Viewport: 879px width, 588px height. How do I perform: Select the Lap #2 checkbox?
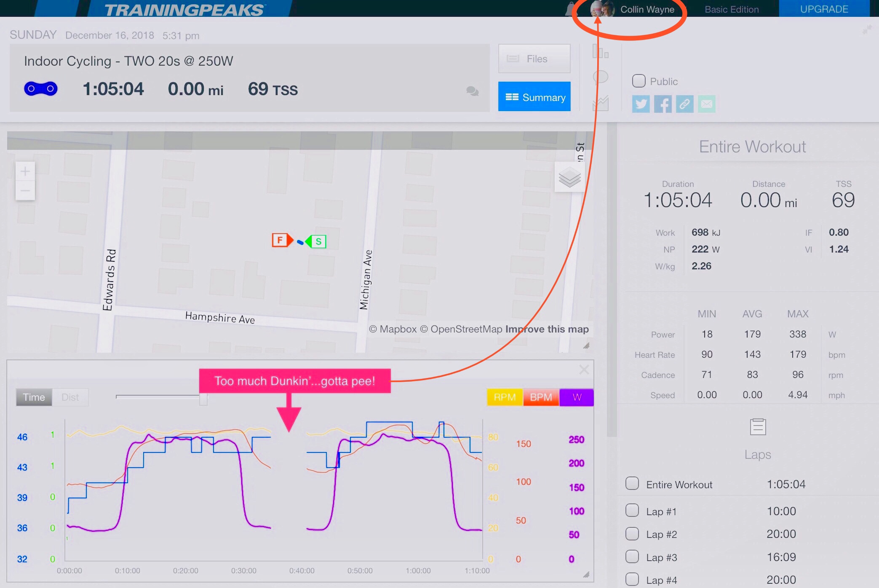[632, 534]
